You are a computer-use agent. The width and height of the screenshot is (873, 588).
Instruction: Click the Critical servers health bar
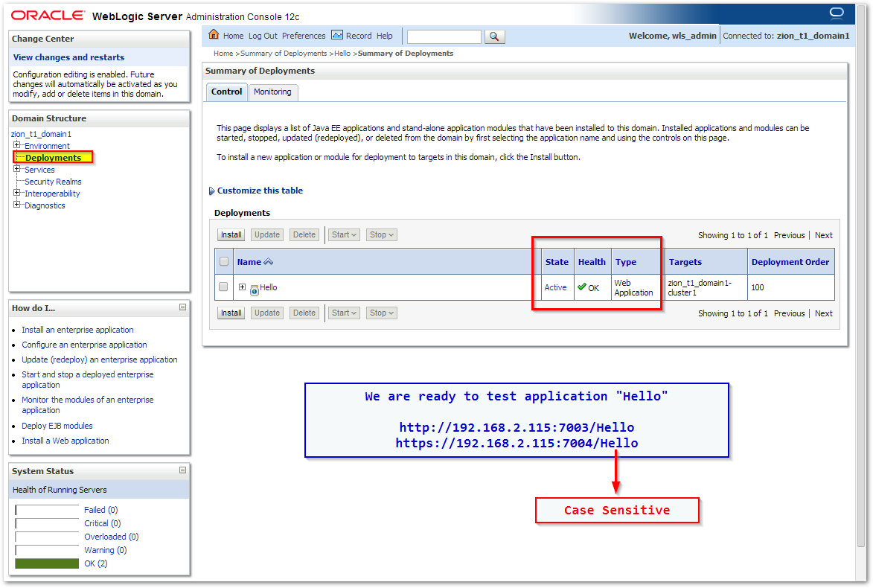point(47,523)
